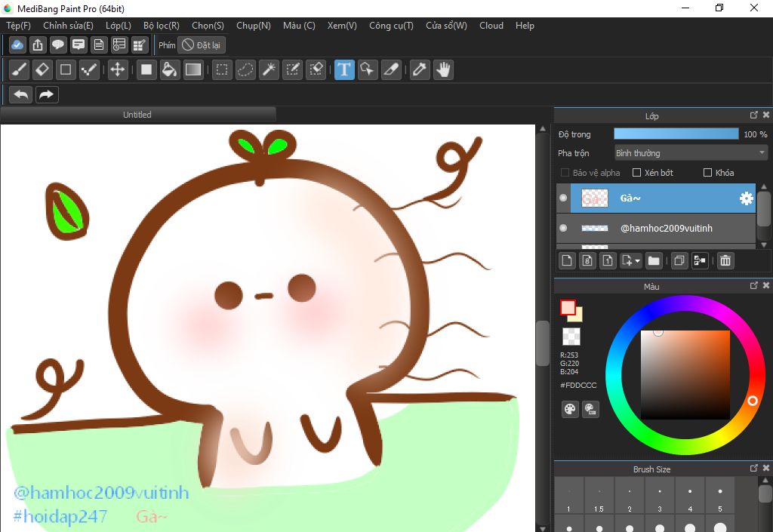Open the second palette settings icon
773x532 pixels.
click(590, 409)
